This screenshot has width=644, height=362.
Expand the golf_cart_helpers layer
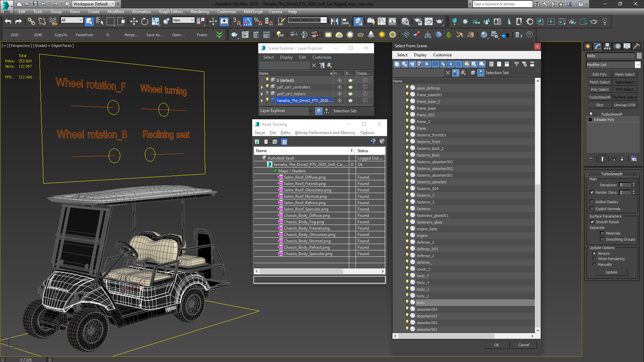262,94
